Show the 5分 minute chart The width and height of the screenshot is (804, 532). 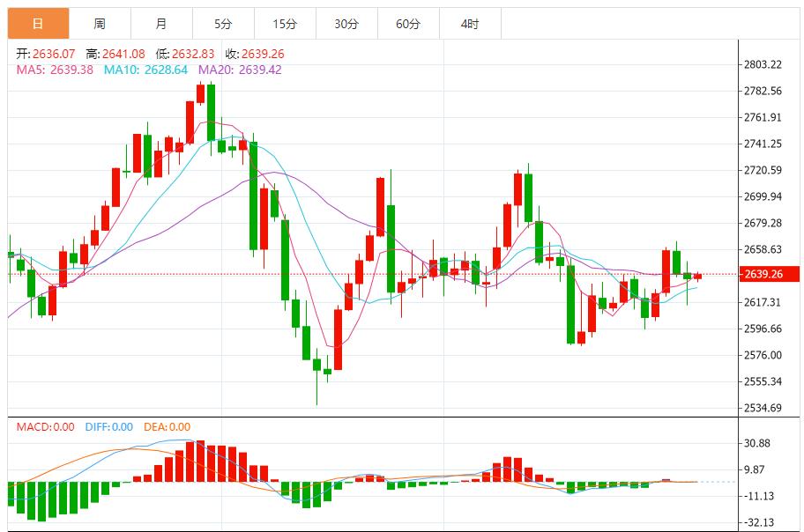click(x=222, y=24)
